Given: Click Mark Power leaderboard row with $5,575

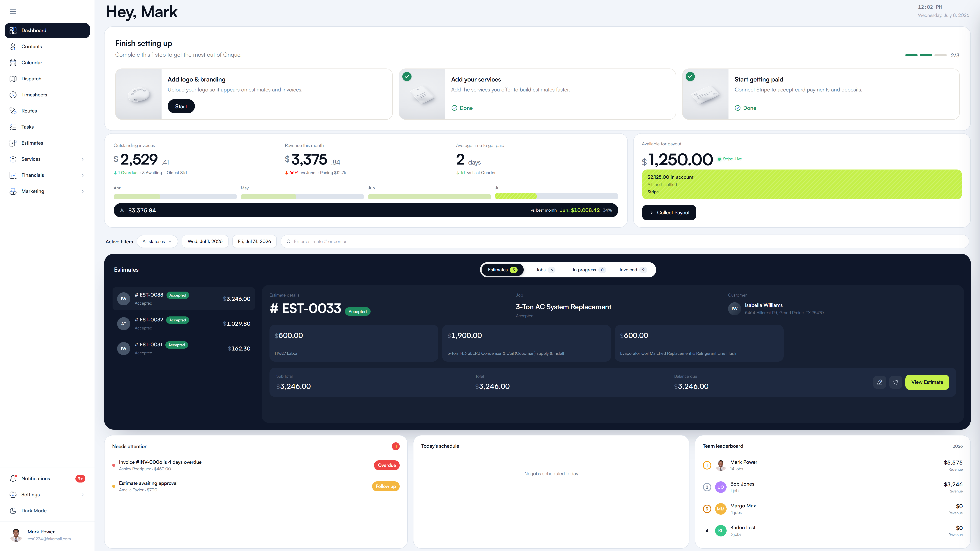Looking at the screenshot, I should pyautogui.click(x=832, y=465).
